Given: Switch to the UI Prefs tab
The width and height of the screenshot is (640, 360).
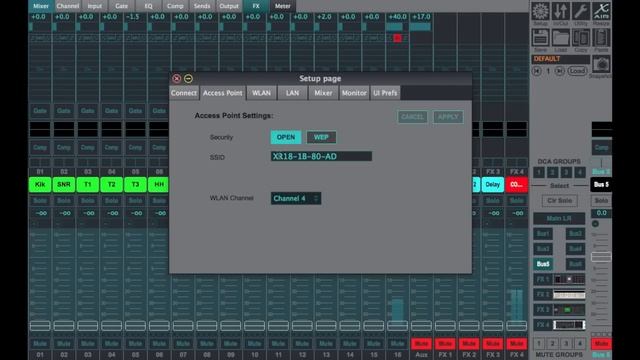Looking at the screenshot, I should [x=385, y=93].
